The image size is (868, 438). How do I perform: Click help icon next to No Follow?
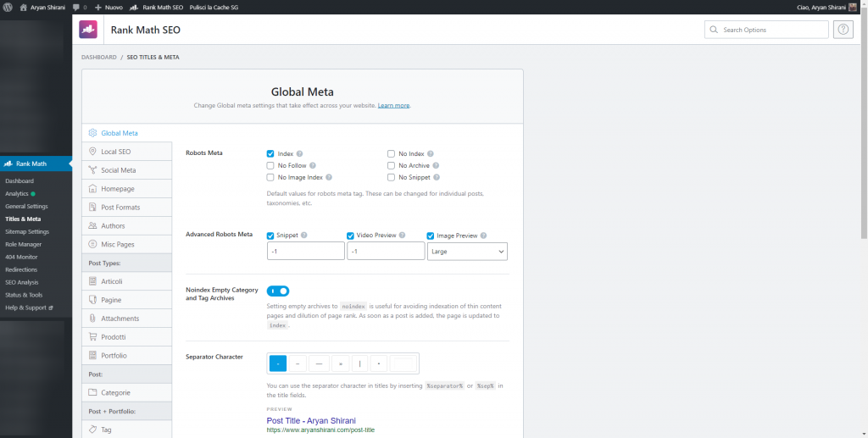(313, 166)
